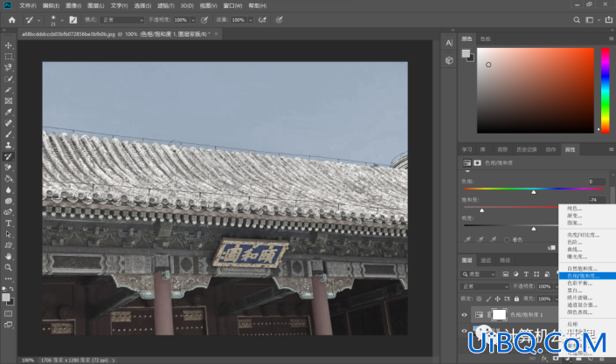Open the Filter menu
Viewport: 616px width, 364px height.
(x=166, y=5)
